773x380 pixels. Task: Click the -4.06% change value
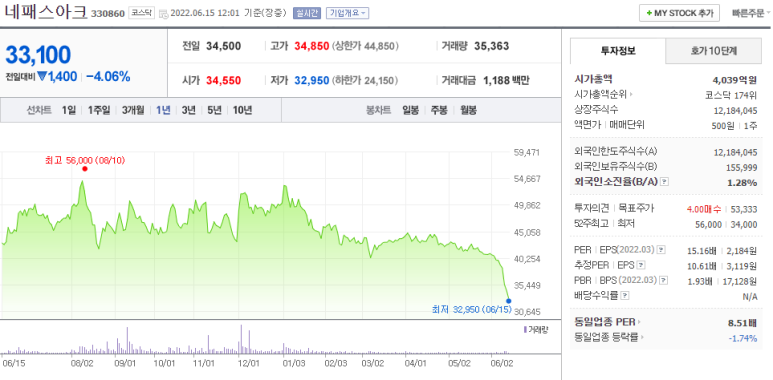pyautogui.click(x=108, y=76)
